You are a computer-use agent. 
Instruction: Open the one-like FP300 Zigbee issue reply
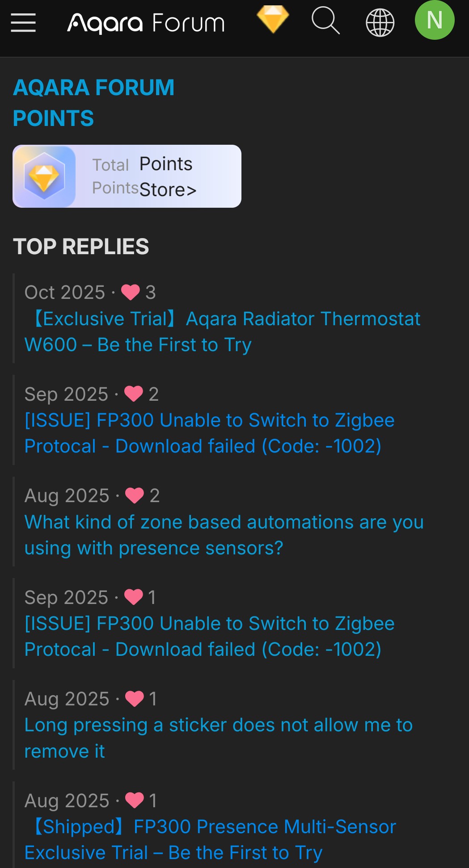(x=209, y=636)
